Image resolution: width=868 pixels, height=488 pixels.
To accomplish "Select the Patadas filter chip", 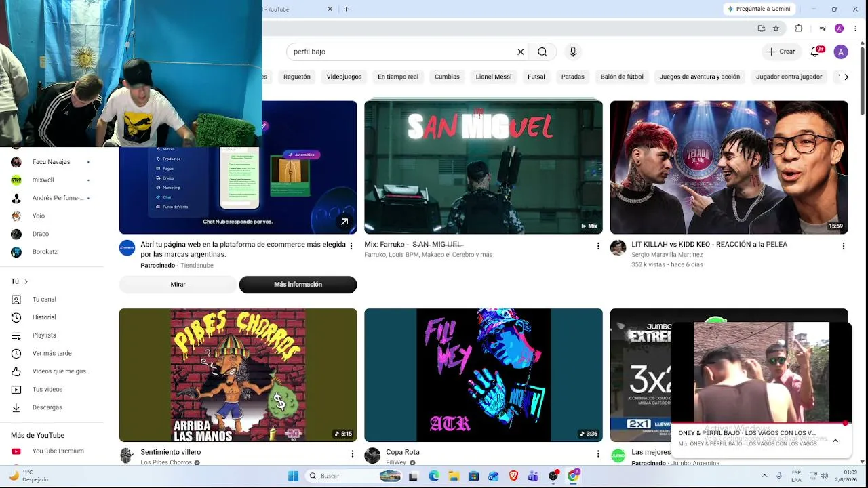I will 573,77.
